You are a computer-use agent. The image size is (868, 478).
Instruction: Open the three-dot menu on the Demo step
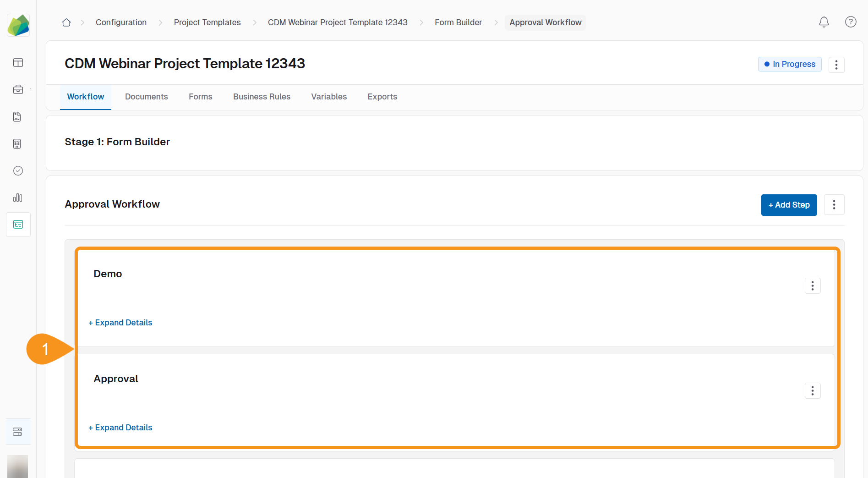pyautogui.click(x=813, y=286)
